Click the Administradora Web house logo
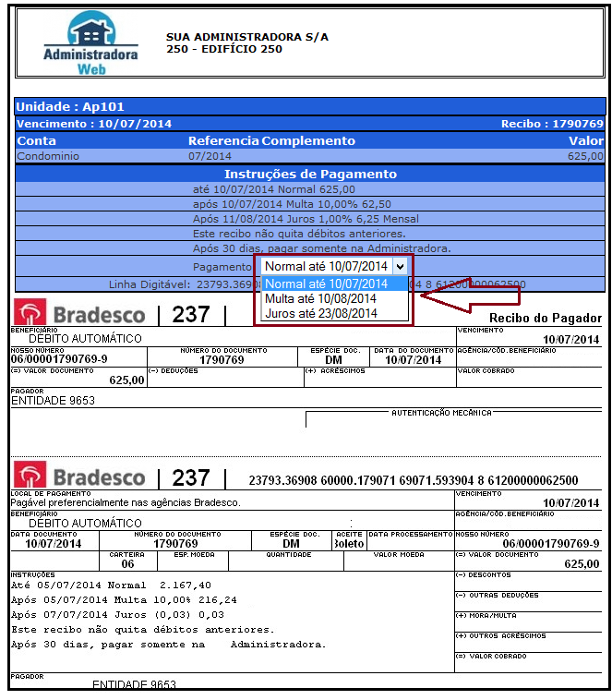612x700 pixels. click(90, 42)
